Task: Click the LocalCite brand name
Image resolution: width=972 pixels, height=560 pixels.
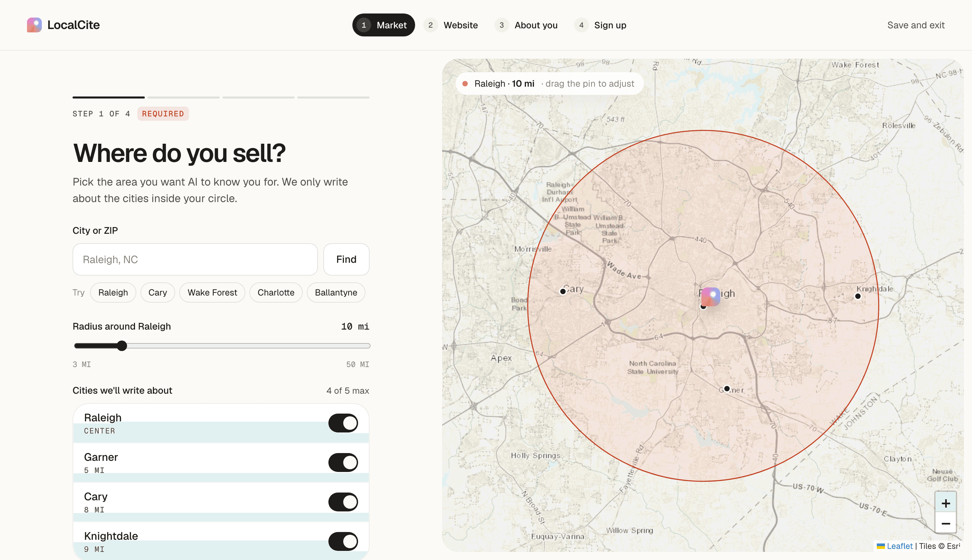Action: point(73,25)
